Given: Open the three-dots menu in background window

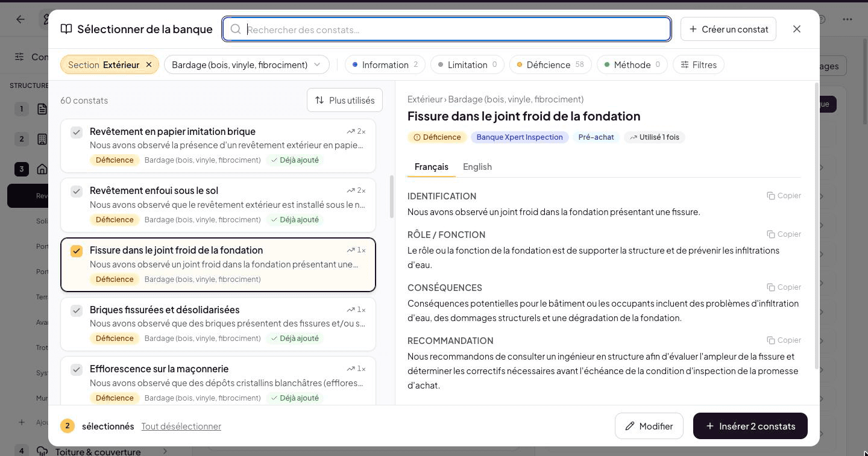Looking at the screenshot, I should click(x=848, y=19).
